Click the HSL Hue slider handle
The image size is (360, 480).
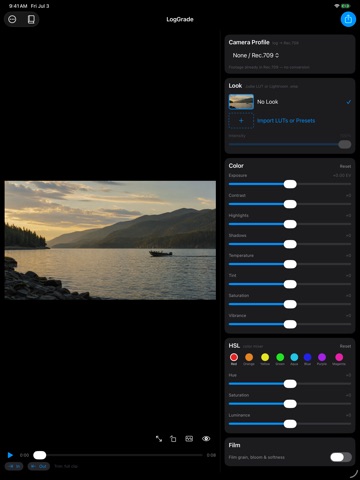[x=290, y=384]
